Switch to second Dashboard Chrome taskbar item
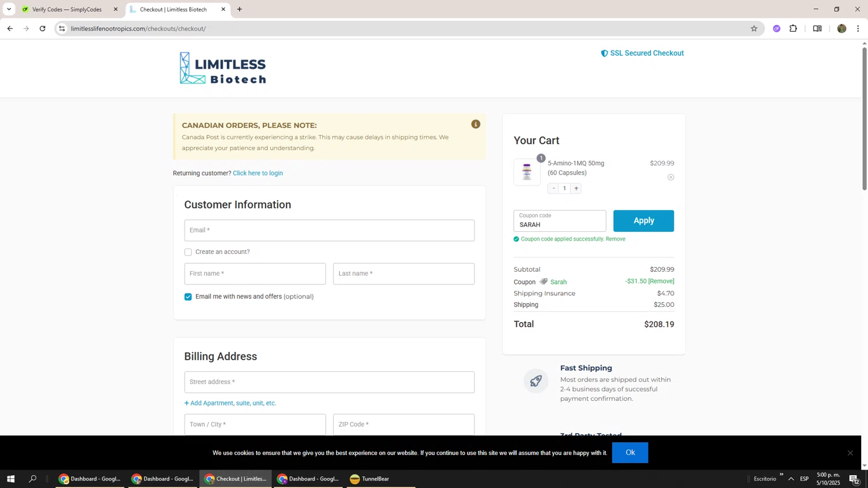Screen dimensions: 868x488 coord(163,479)
